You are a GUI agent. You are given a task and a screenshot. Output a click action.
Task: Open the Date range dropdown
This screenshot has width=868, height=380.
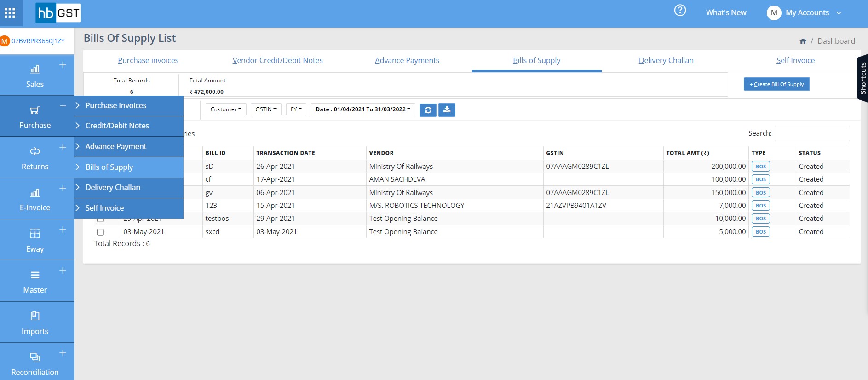[x=363, y=109]
